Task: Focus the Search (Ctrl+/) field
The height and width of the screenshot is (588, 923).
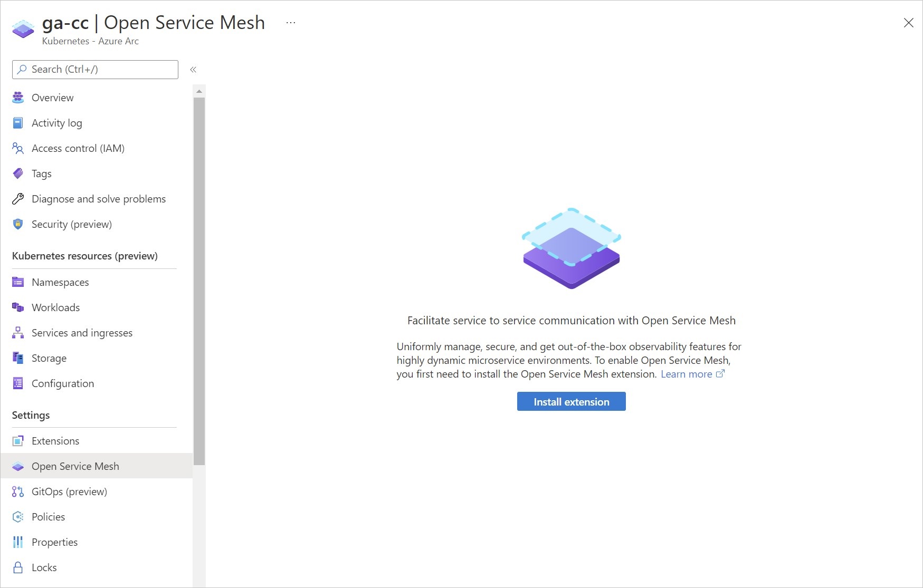Action: click(x=95, y=70)
